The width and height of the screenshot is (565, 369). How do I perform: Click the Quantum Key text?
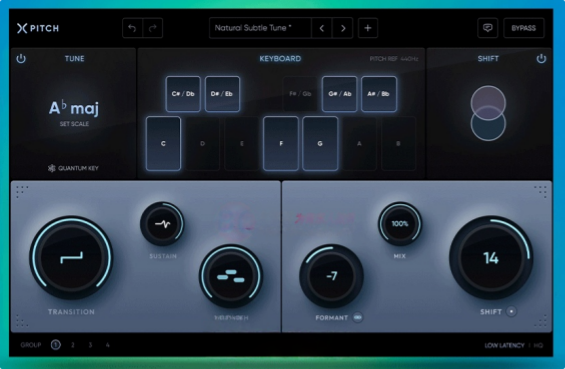(x=78, y=168)
